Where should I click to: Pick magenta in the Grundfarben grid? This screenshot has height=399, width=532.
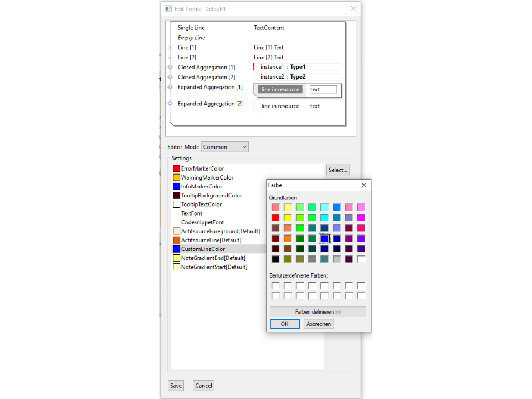coord(361,218)
